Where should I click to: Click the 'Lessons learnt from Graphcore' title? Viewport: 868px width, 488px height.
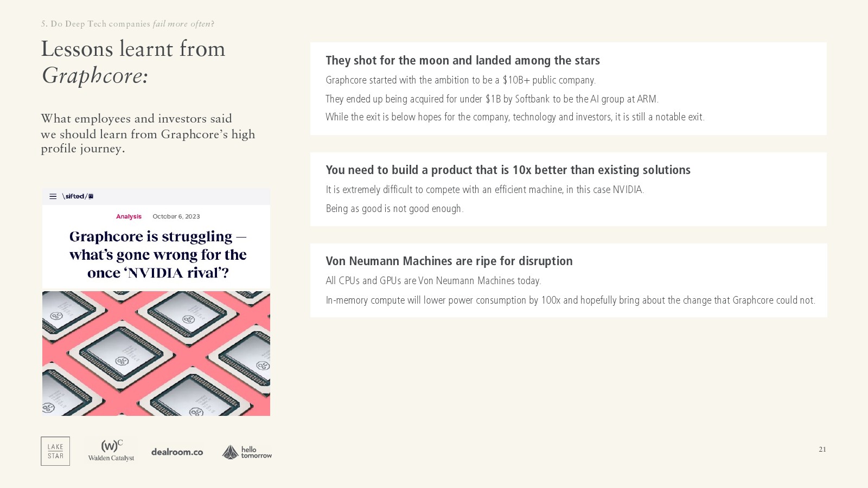coord(133,62)
